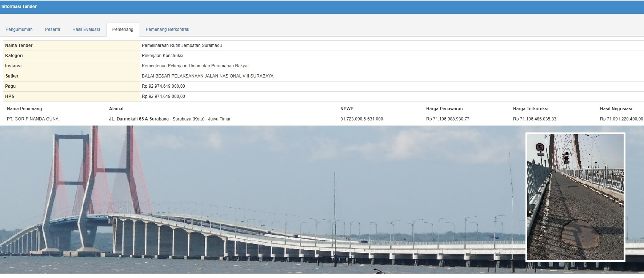Select the HPS label cell
The image size is (644, 278).
71,96
